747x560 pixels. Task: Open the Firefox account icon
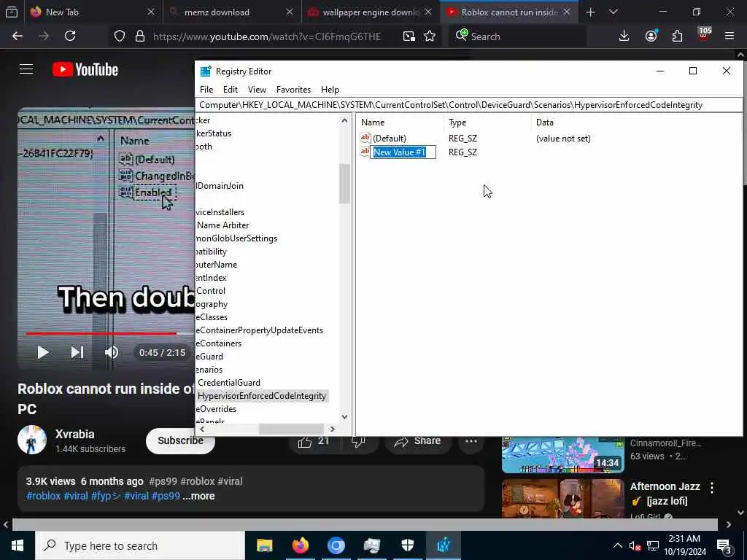pos(651,36)
